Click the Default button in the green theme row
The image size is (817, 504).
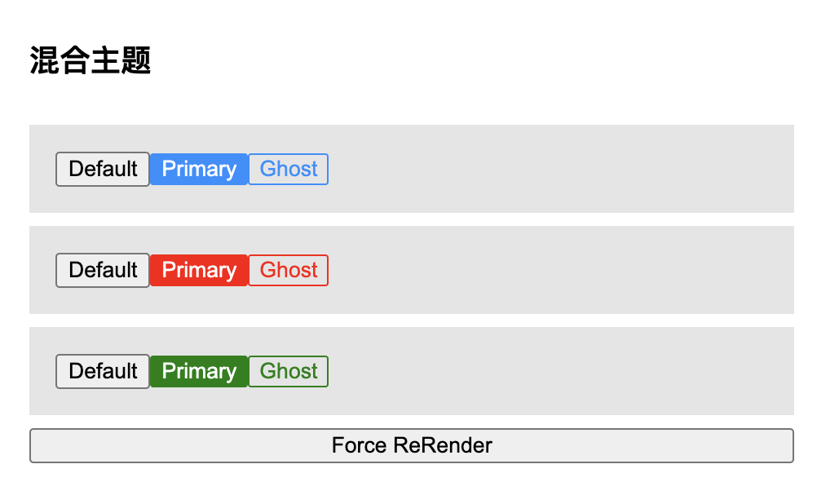[103, 371]
